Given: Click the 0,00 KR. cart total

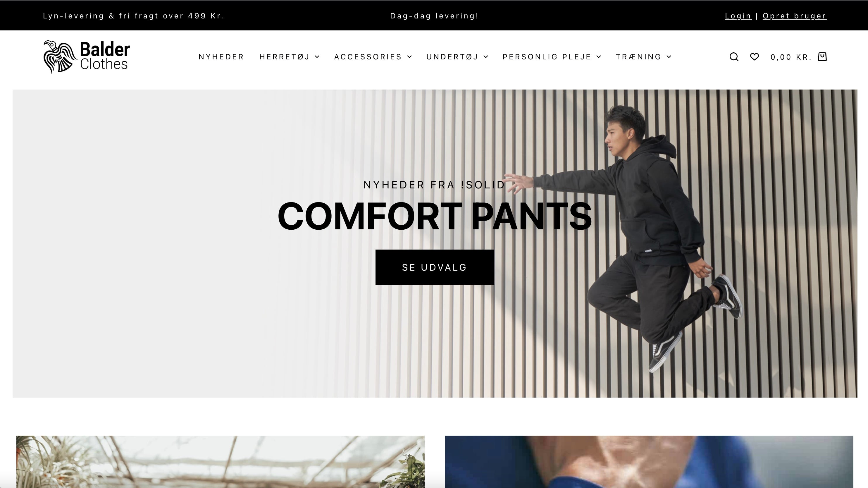Looking at the screenshot, I should 791,57.
